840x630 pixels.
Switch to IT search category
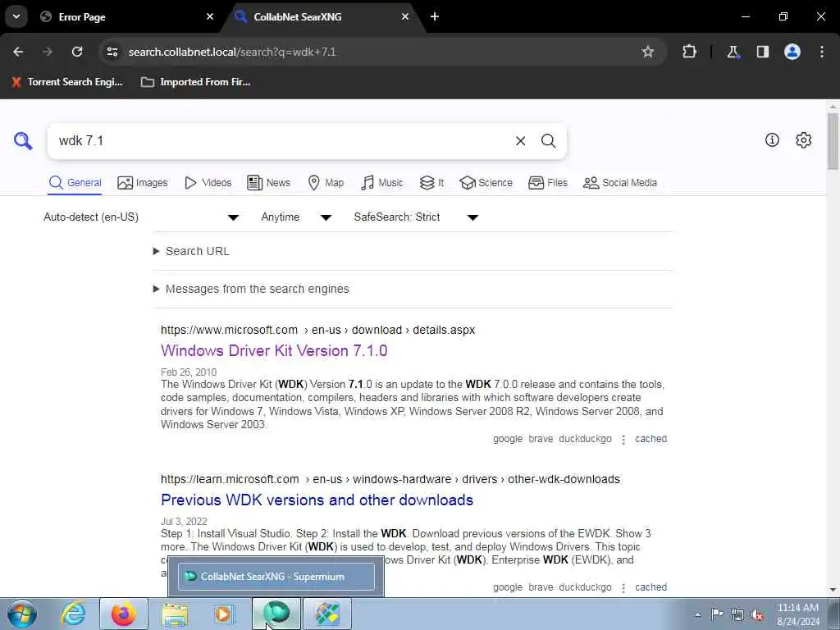(431, 183)
